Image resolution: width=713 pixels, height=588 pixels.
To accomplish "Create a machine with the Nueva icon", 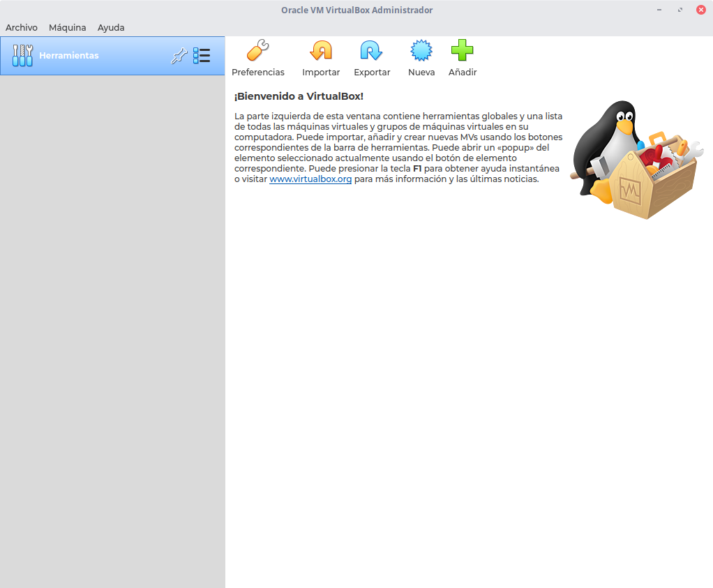I will (421, 50).
